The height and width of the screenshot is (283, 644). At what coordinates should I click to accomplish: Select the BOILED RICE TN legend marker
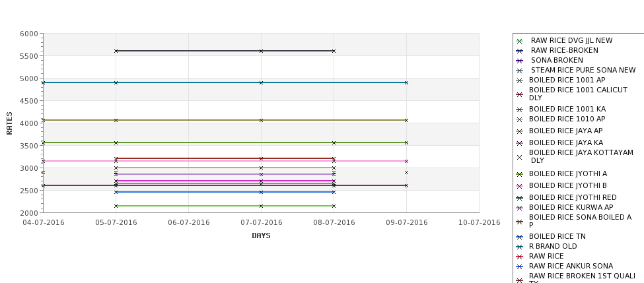520,237
